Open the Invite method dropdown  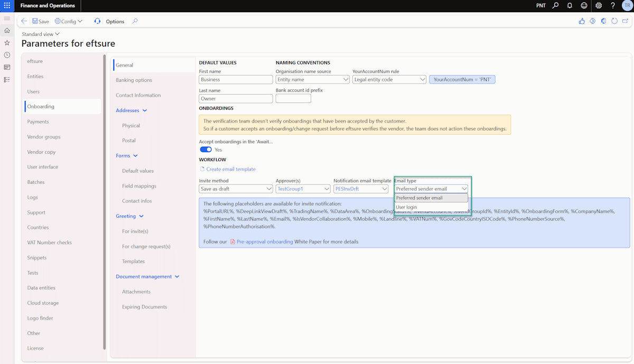point(236,189)
